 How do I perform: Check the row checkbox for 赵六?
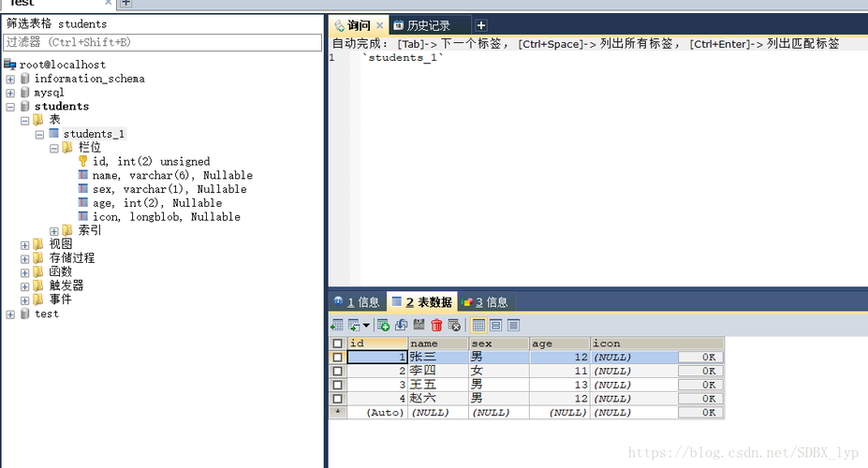point(337,399)
